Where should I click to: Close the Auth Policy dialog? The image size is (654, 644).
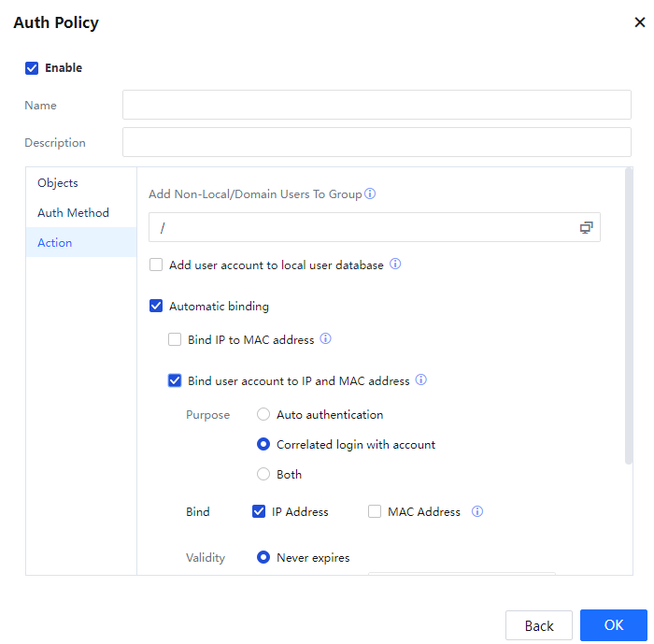click(639, 22)
